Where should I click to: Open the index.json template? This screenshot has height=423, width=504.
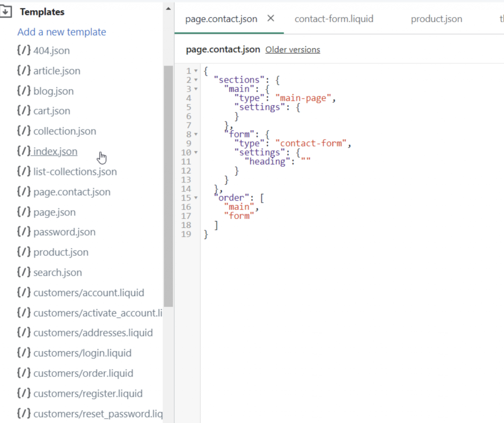pos(55,151)
